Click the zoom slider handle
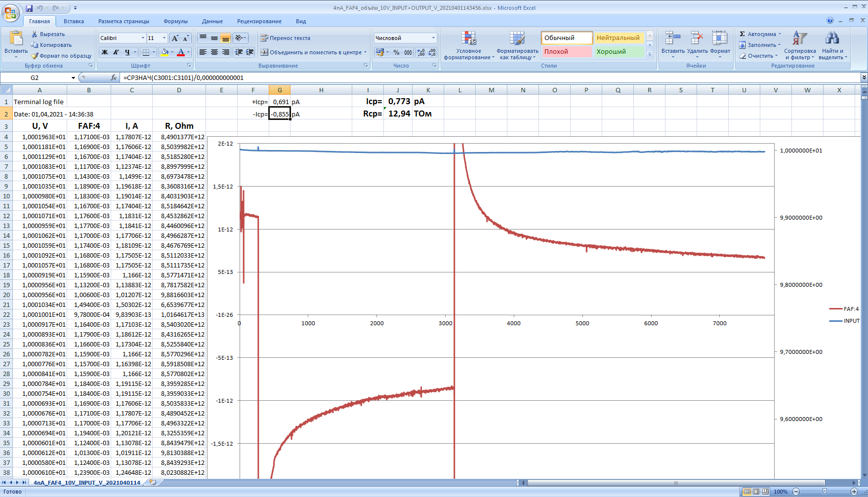 [825, 492]
